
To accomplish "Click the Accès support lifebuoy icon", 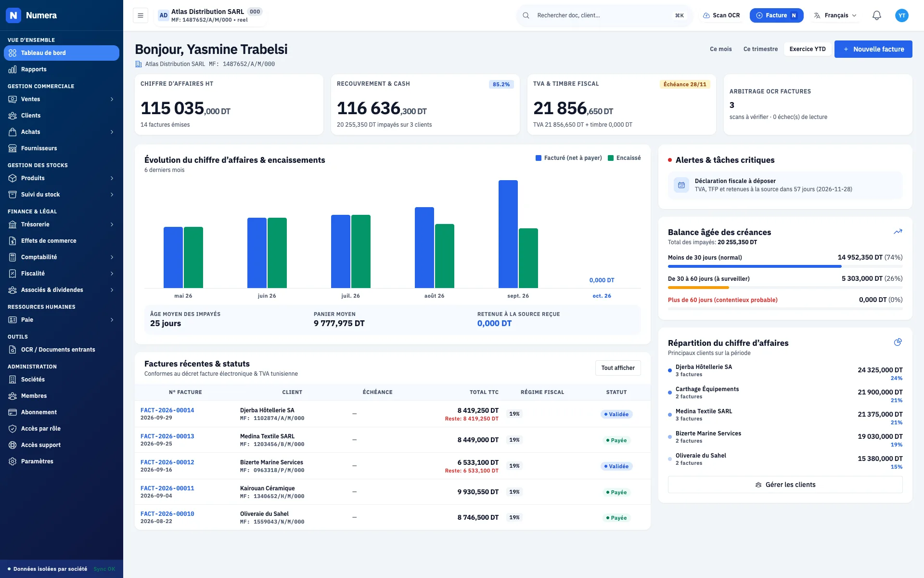I will [13, 445].
